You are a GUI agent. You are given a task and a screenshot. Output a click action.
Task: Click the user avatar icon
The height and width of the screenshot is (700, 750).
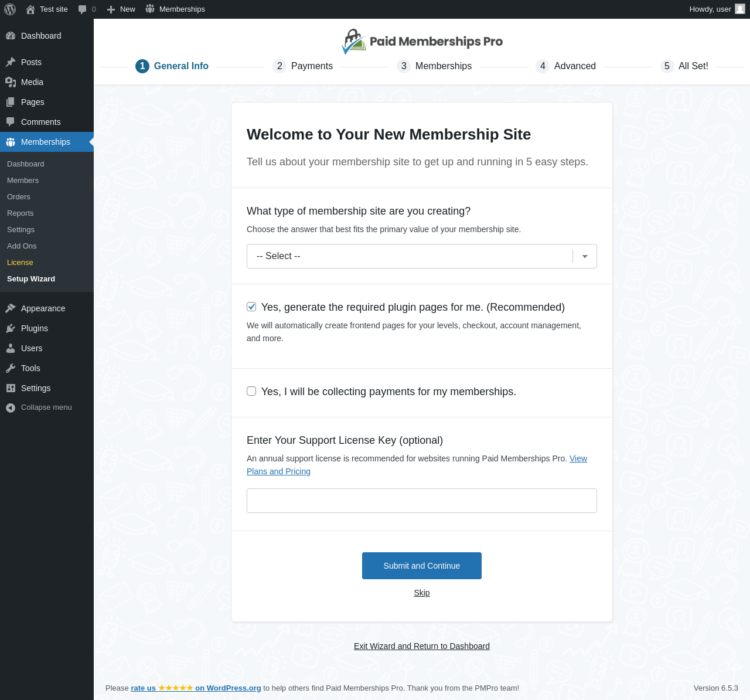740,9
